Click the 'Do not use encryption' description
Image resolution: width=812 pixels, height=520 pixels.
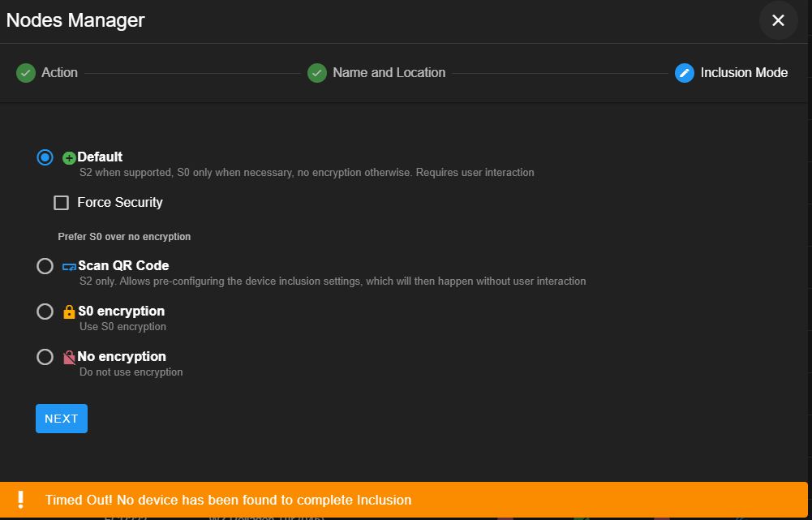pos(131,372)
